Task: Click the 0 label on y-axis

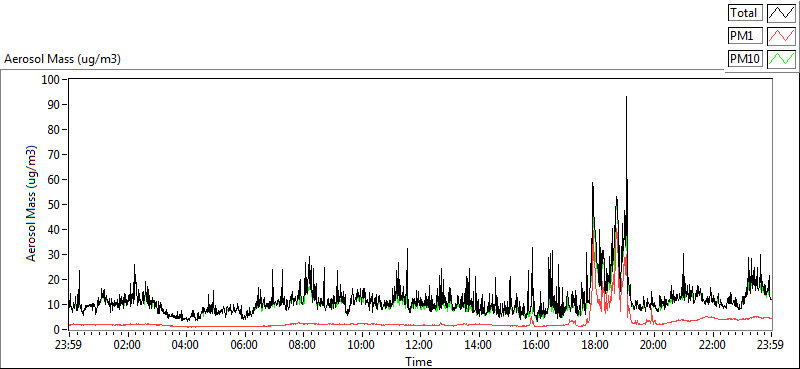Action: point(57,330)
